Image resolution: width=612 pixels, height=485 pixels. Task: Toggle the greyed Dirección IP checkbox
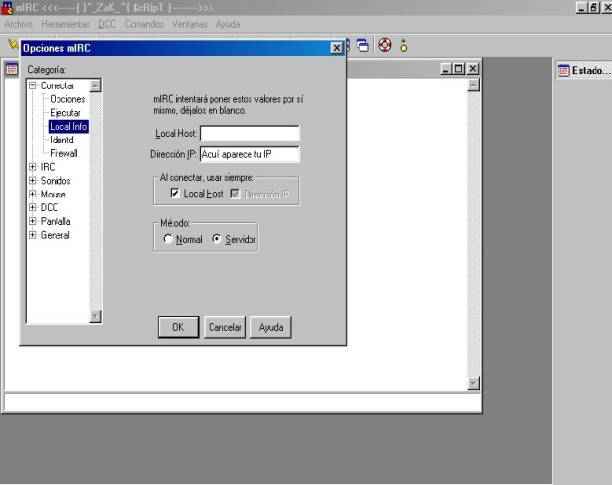[235, 194]
